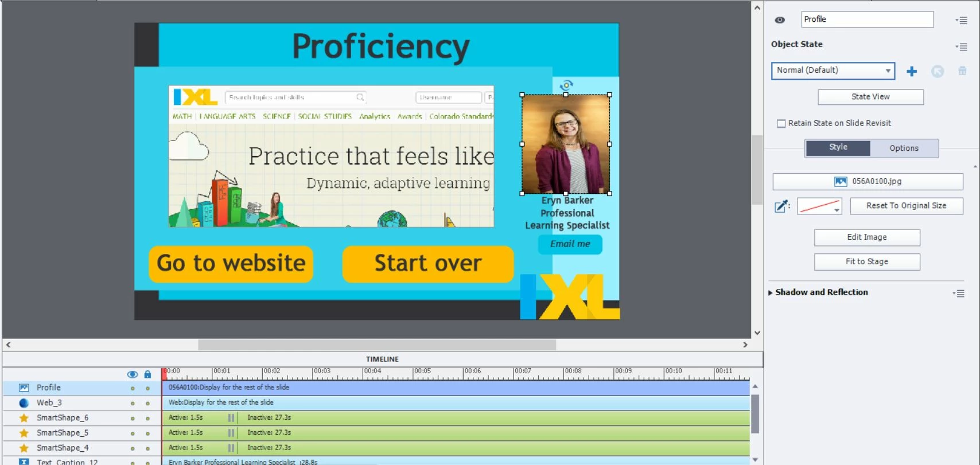Click the pause marker on SmartShape_6 timeline bar
The image size is (980, 465).
[x=231, y=417]
